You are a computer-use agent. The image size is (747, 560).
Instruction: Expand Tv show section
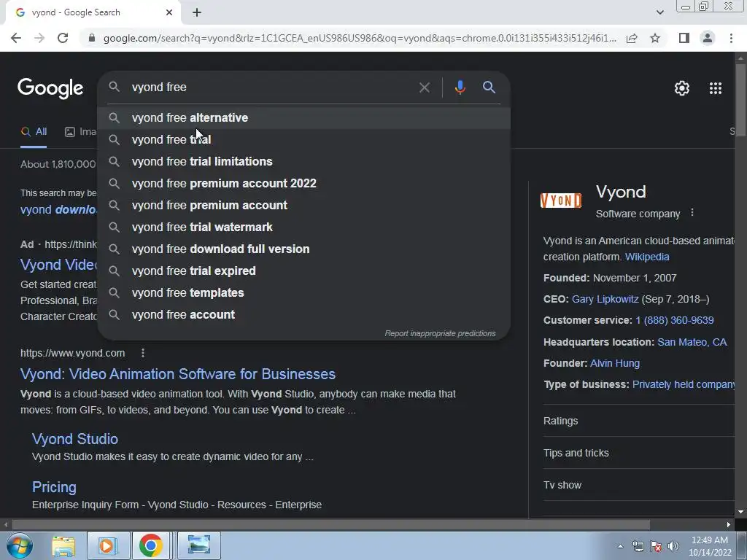point(639,485)
